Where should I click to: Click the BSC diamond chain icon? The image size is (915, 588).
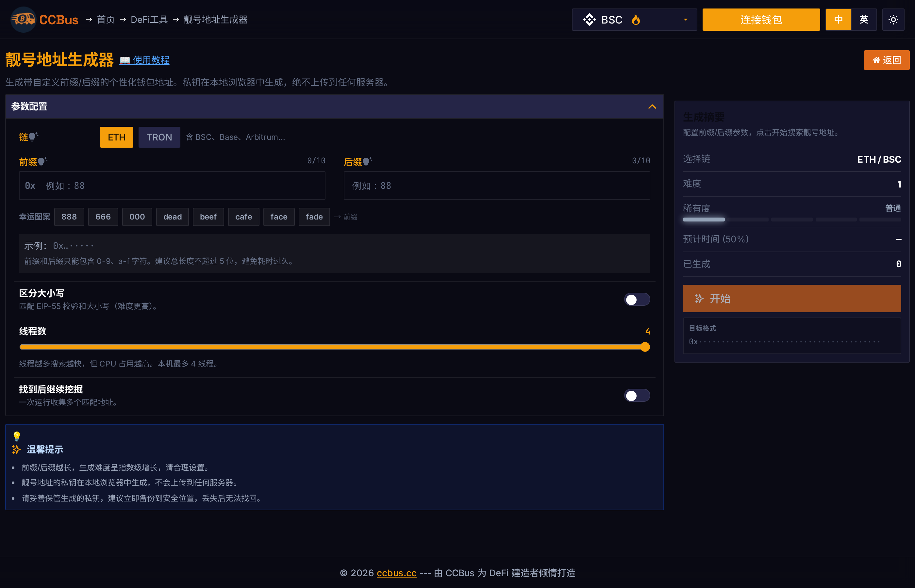click(x=589, y=20)
